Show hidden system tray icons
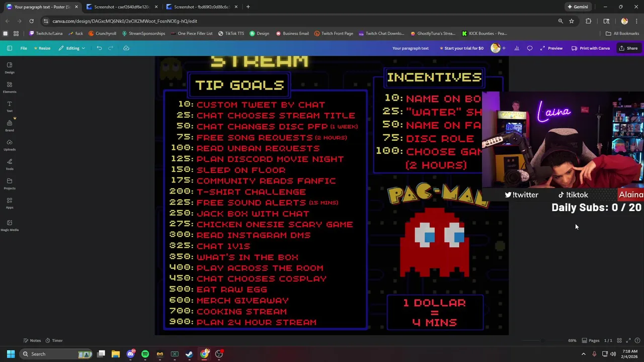The height and width of the screenshot is (362, 644). (x=584, y=354)
